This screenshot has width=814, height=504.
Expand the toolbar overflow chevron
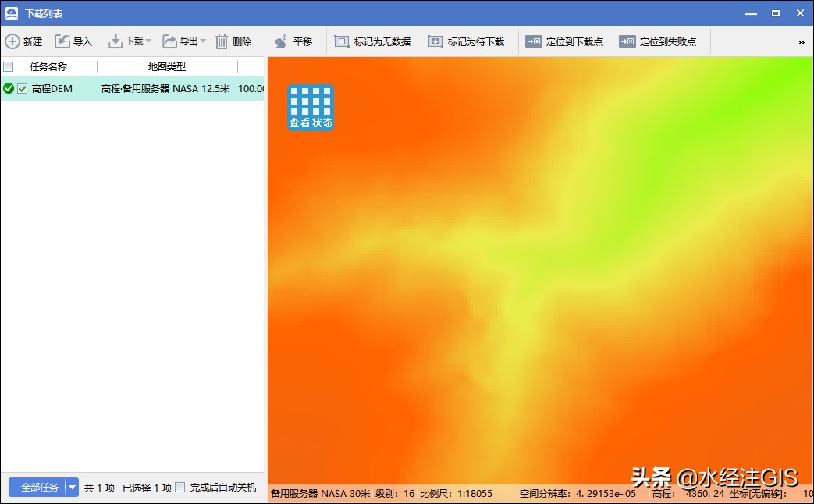[x=801, y=43]
